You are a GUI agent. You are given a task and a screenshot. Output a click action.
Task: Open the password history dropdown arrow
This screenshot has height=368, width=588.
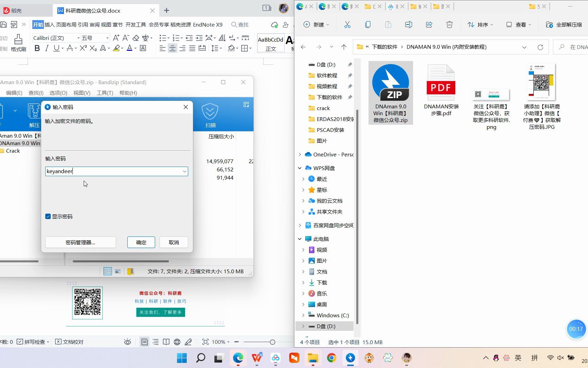[x=184, y=171]
